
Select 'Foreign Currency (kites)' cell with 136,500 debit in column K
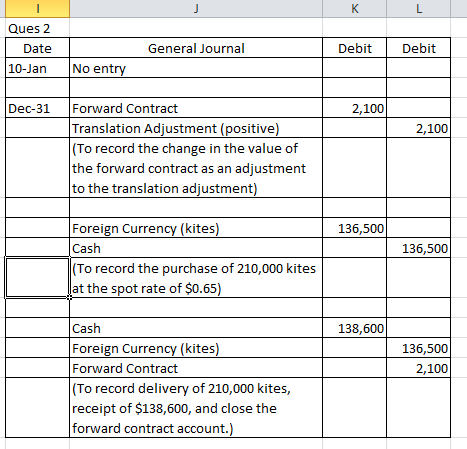click(x=196, y=228)
